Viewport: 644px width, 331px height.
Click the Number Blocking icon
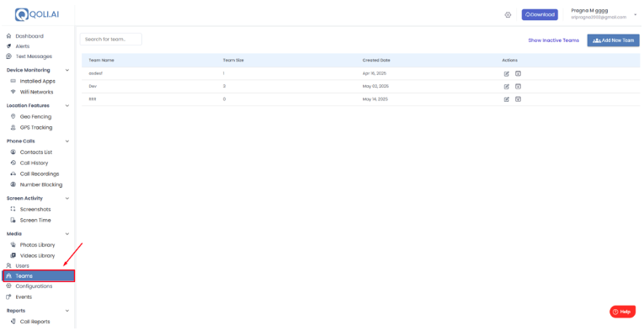pyautogui.click(x=13, y=184)
